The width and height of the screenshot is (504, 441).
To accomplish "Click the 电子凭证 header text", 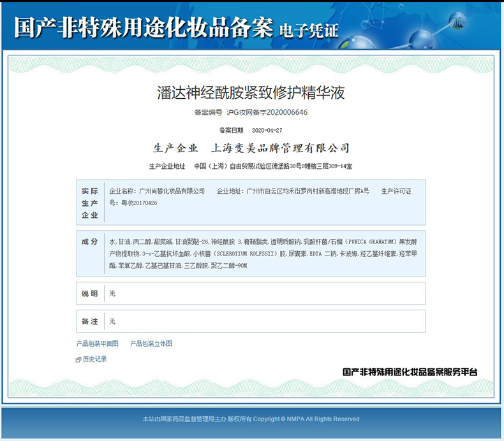I will point(309,31).
